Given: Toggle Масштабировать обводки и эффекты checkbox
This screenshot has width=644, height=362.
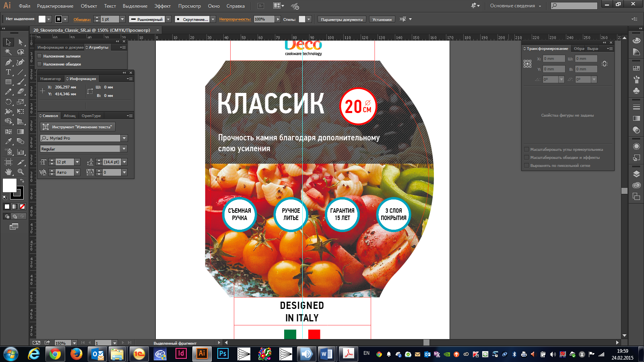Looking at the screenshot, I should point(526,157).
